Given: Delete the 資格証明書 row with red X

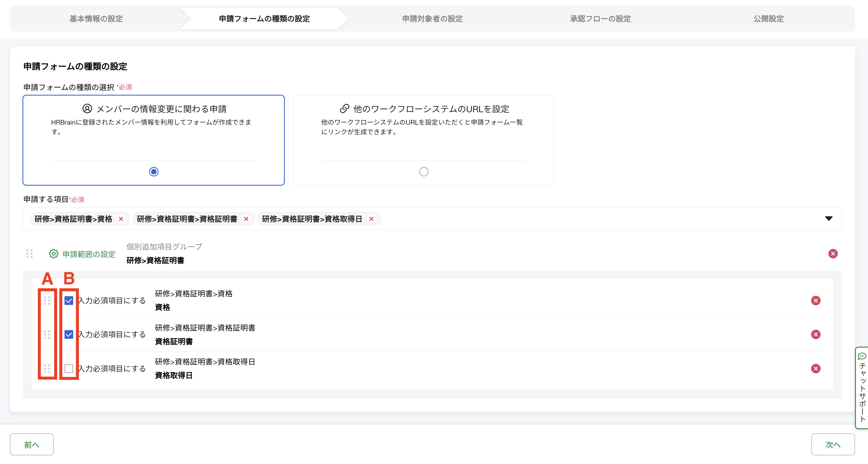Looking at the screenshot, I should (x=815, y=335).
